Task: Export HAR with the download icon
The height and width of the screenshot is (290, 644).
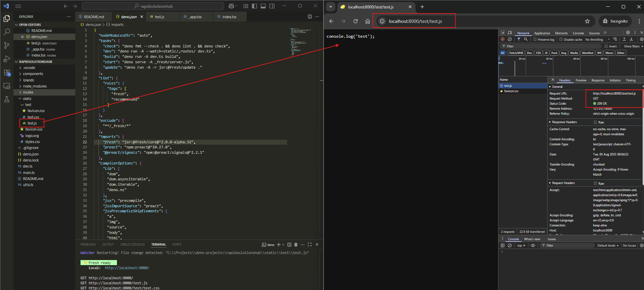Action: 631,39
